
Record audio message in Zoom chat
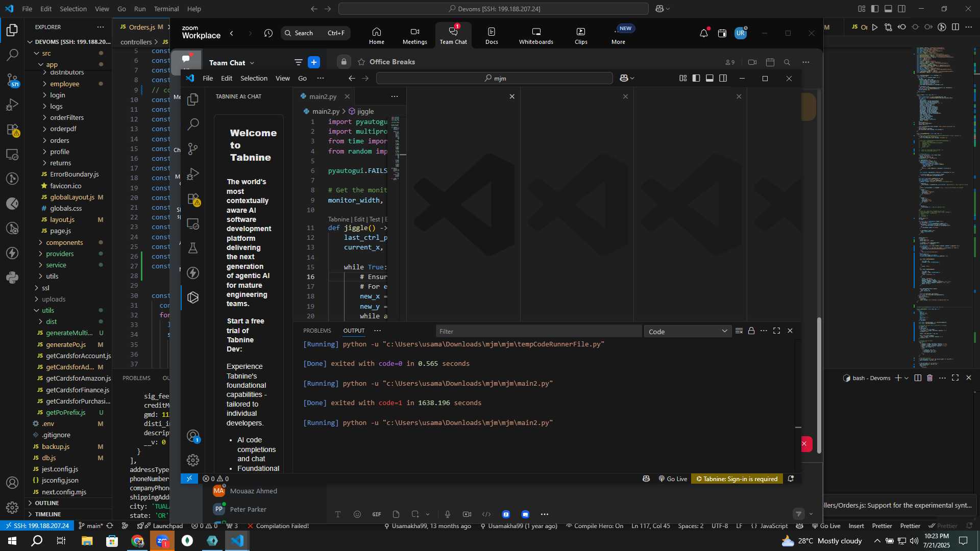(448, 514)
